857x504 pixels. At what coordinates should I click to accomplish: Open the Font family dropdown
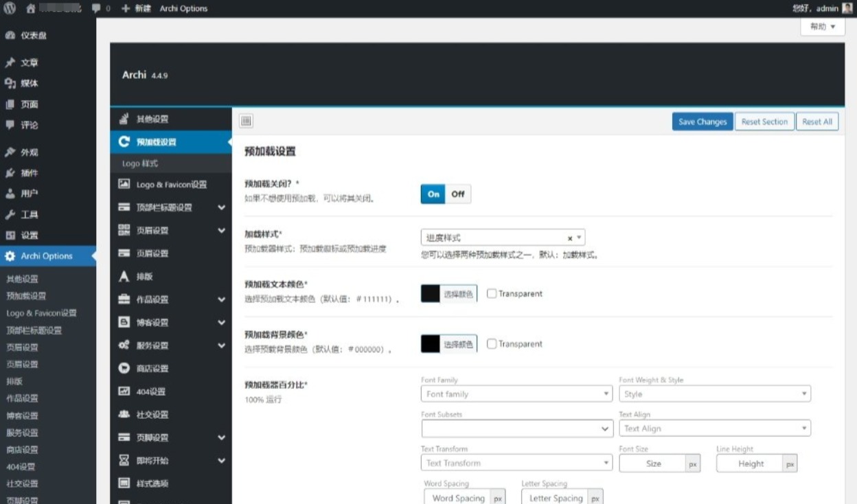[x=516, y=394]
